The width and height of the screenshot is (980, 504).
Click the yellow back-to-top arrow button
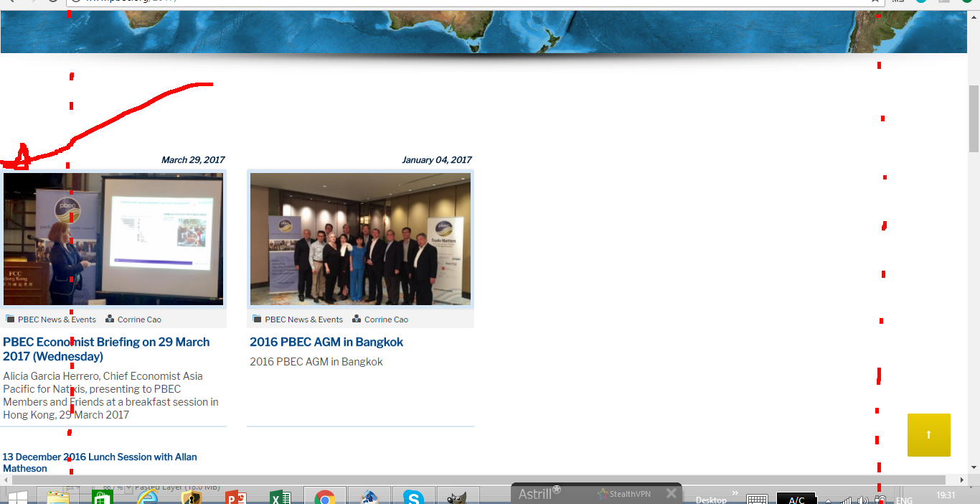[929, 435]
